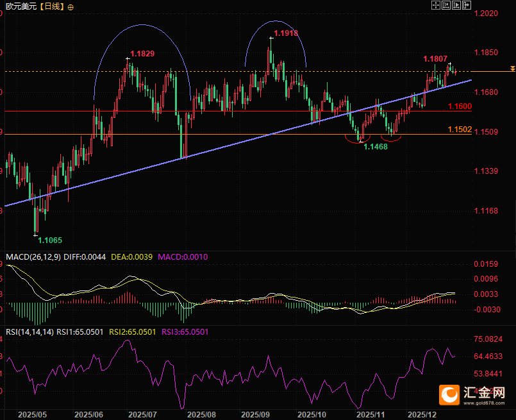Click the shift-chart-right arrow icon
The image size is (516, 420).
tap(466, 5)
